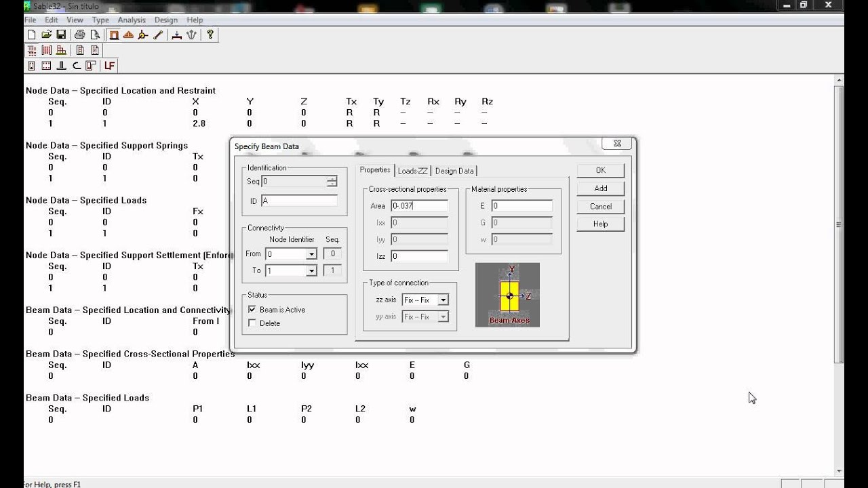Click the OK button
Viewport: 868px width, 488px height.
(601, 170)
